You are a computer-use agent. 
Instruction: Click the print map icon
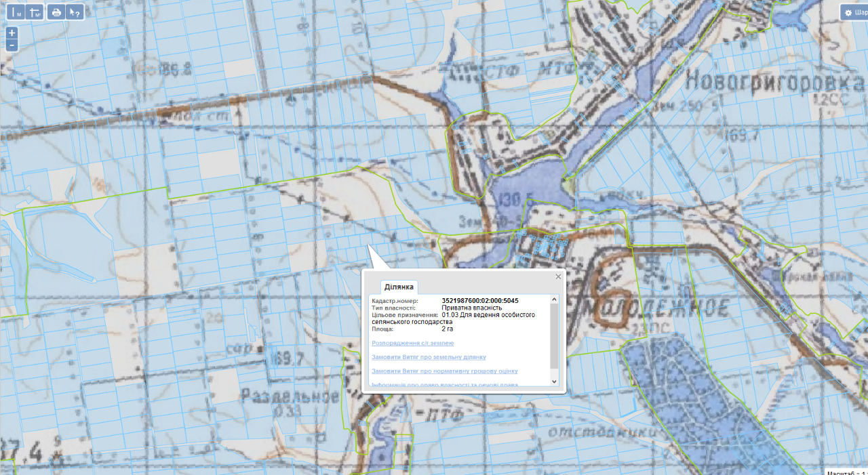click(56, 12)
